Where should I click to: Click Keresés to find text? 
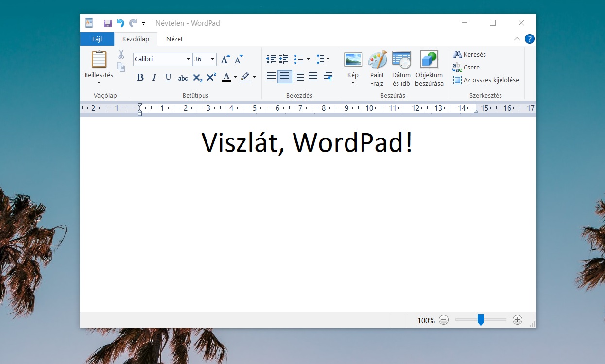[x=469, y=54]
